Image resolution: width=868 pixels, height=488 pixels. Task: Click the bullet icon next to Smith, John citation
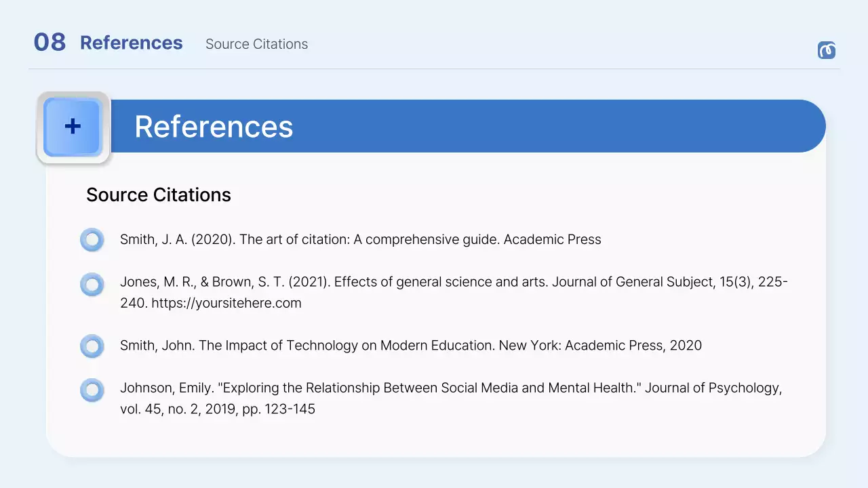[x=92, y=346]
